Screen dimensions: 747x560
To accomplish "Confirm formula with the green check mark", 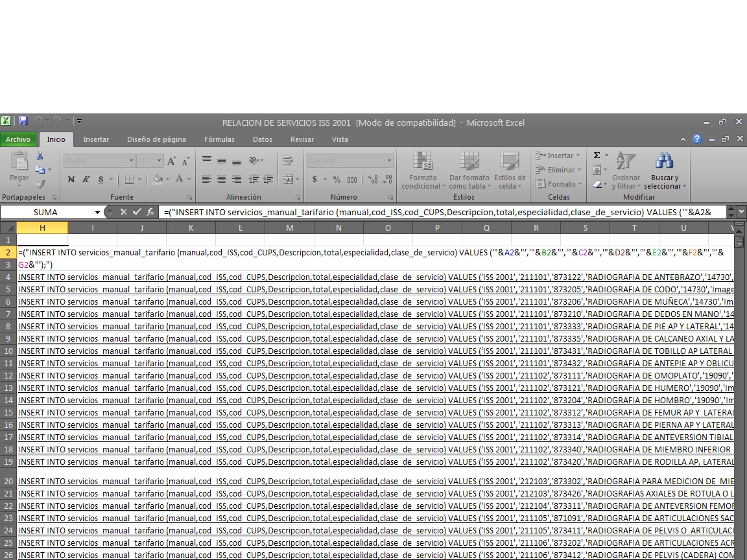I will tap(136, 212).
